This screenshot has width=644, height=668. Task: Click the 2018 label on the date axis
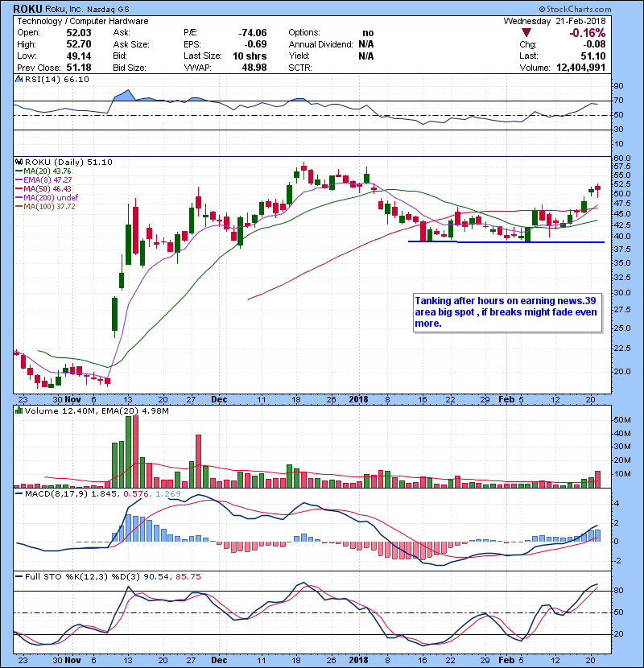coord(357,399)
